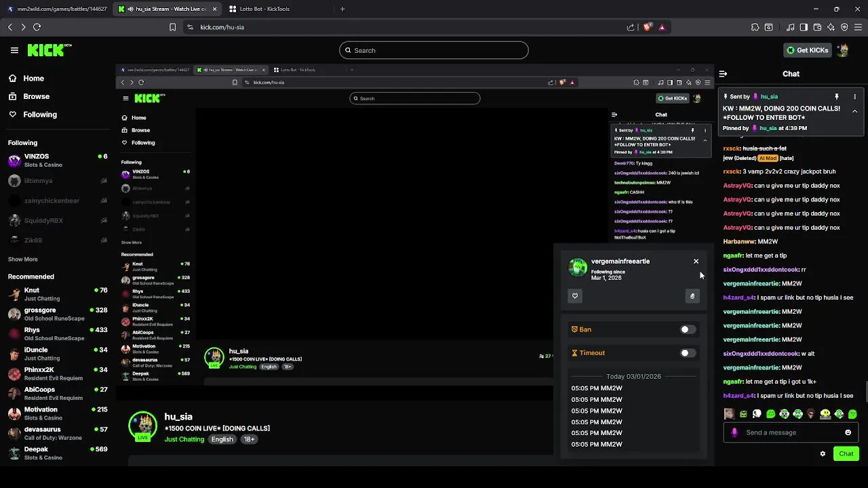Open devasaurus recommended channel

(58, 433)
